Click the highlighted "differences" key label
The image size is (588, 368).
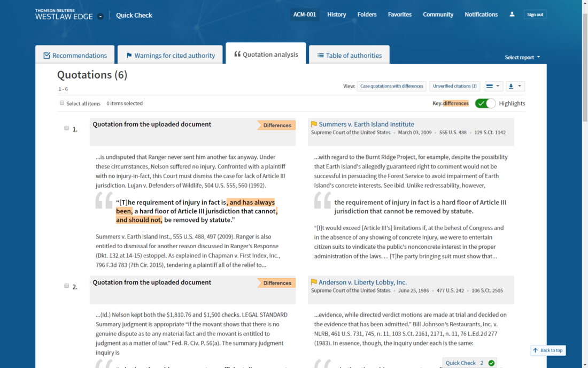[x=455, y=103]
